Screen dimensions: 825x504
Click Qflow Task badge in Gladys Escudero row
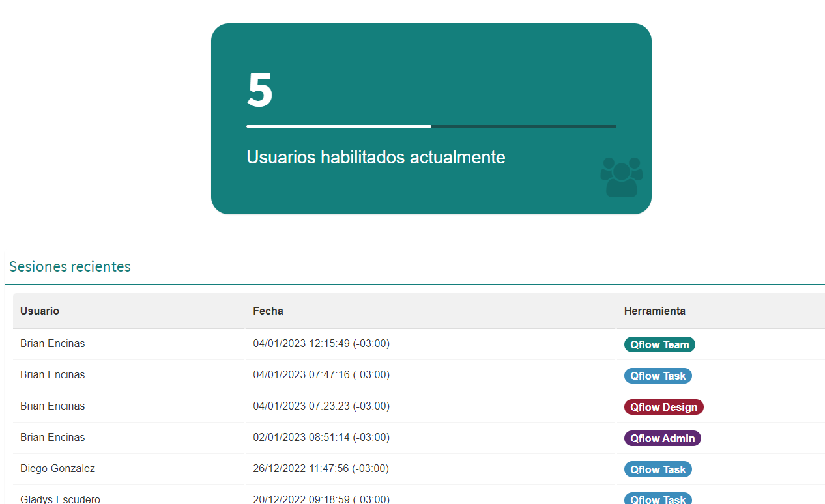[x=658, y=499]
